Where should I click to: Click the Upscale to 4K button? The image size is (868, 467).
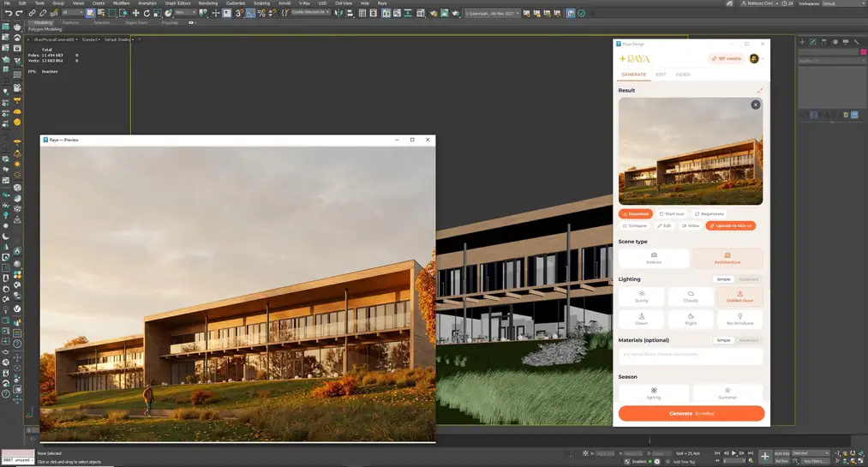731,225
